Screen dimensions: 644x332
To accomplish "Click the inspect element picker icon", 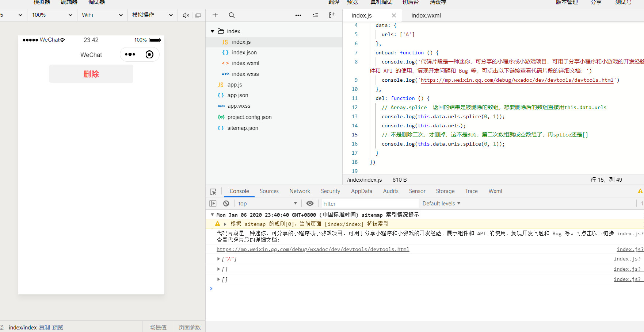I will coord(213,192).
